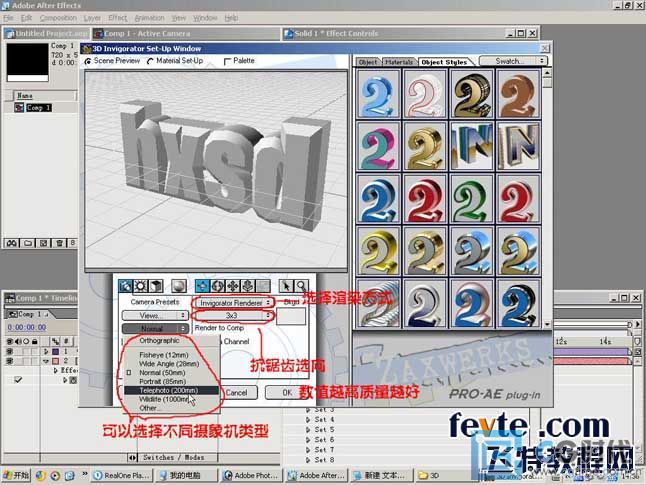Click the video eye column header in Timeline

tap(10, 341)
